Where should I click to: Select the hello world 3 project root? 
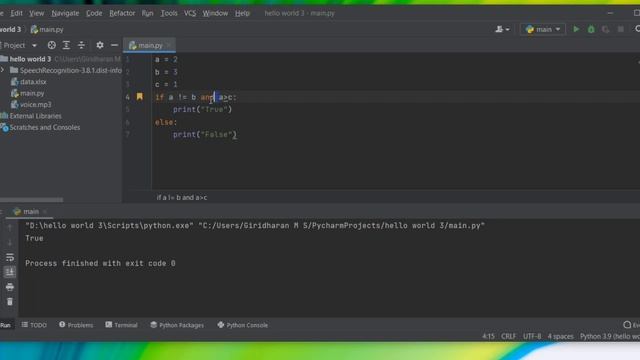point(30,59)
